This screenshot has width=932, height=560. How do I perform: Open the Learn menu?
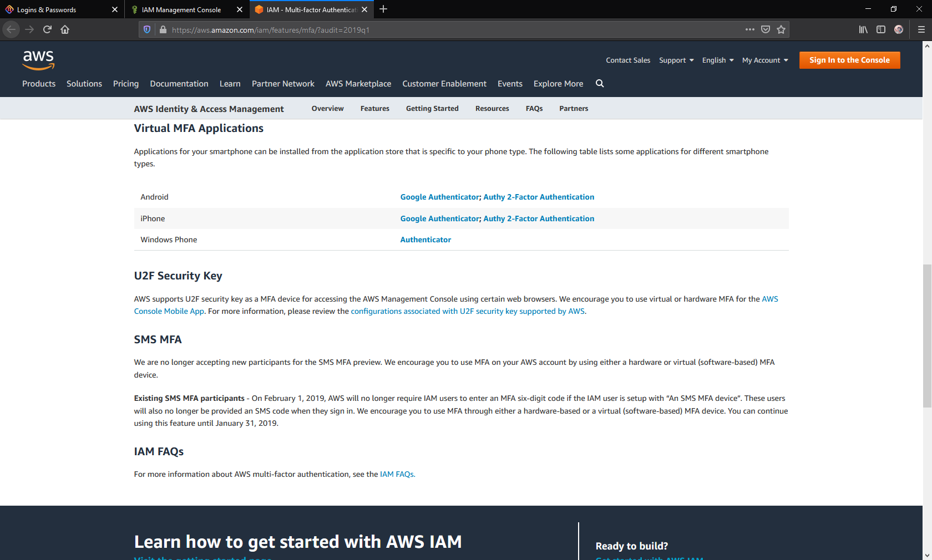point(230,84)
